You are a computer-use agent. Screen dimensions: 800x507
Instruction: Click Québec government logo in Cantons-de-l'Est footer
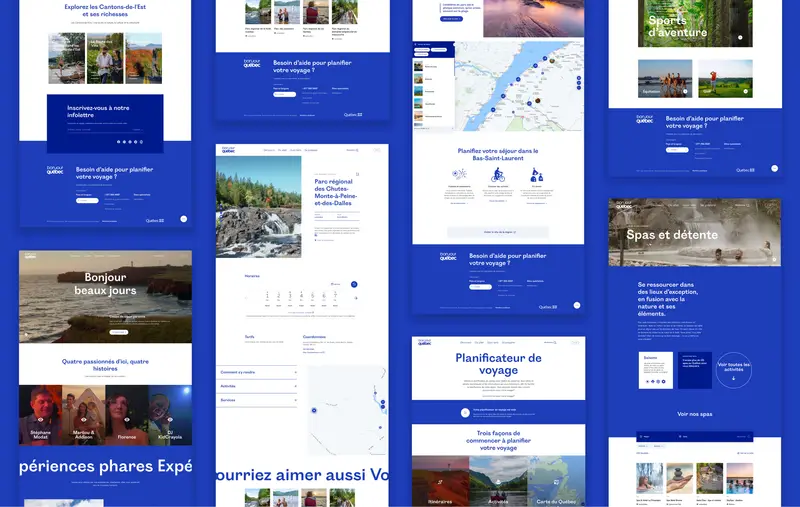(x=155, y=220)
